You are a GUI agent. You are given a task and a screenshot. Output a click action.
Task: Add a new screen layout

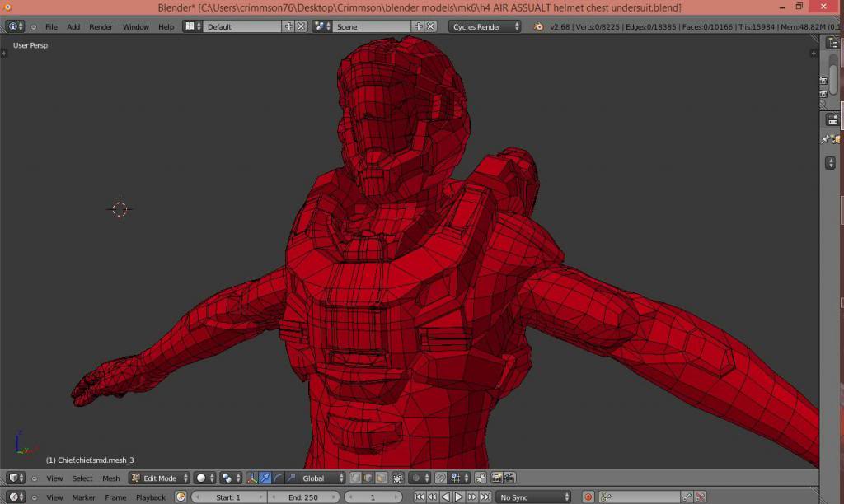[x=289, y=26]
